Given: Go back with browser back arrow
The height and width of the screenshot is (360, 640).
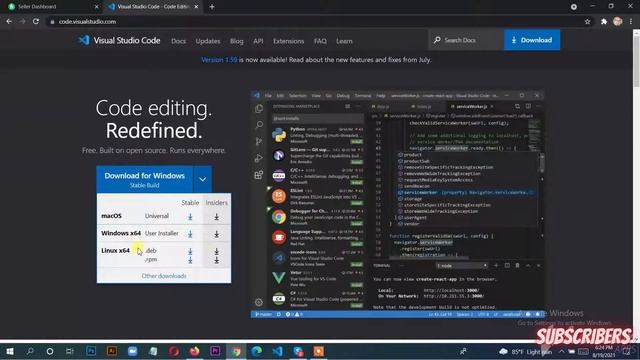Looking at the screenshot, I should point(9,21).
